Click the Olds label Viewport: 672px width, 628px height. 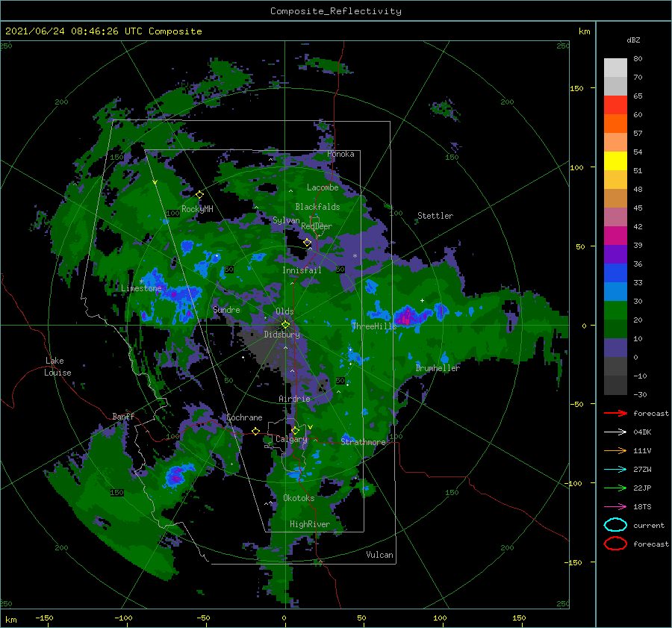(x=284, y=311)
